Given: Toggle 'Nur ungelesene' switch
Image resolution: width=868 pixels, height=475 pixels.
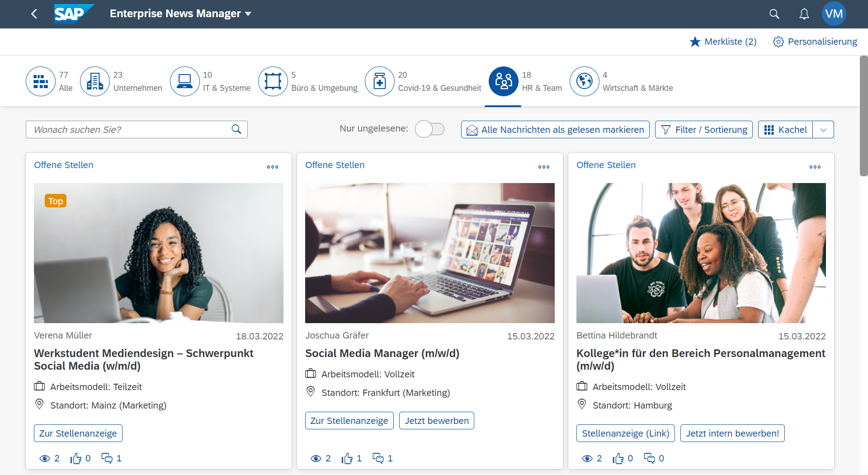Looking at the screenshot, I should [x=429, y=129].
